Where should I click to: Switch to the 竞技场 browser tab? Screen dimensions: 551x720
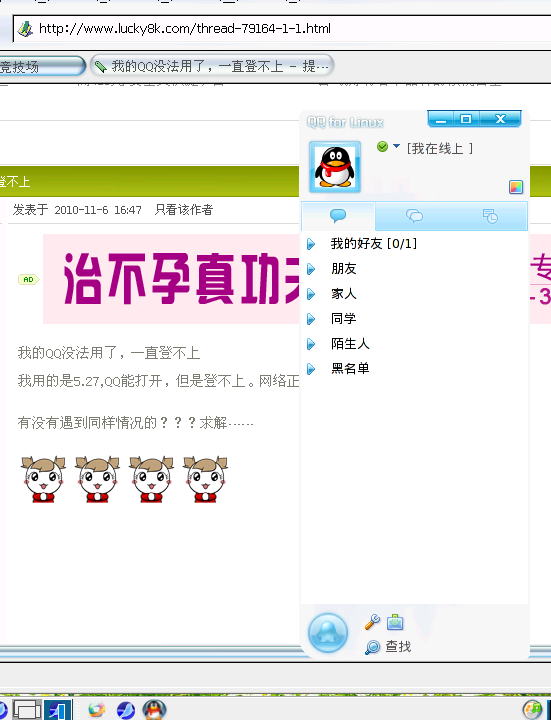(x=42, y=67)
